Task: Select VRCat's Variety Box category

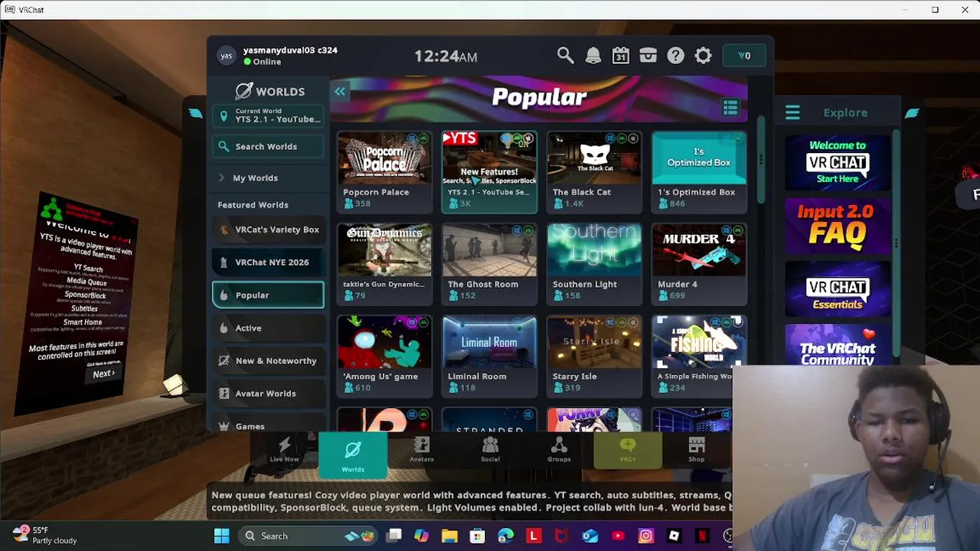Action: point(268,230)
